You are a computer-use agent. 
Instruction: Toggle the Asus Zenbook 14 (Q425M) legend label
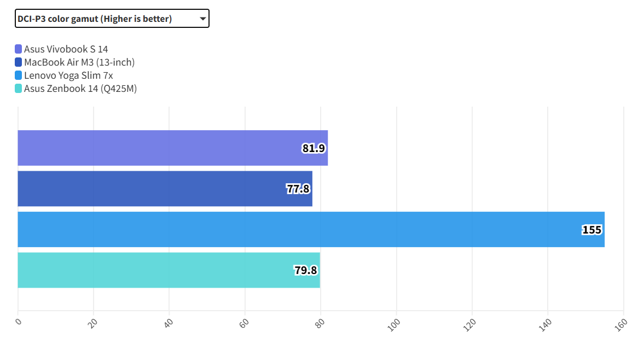point(80,89)
